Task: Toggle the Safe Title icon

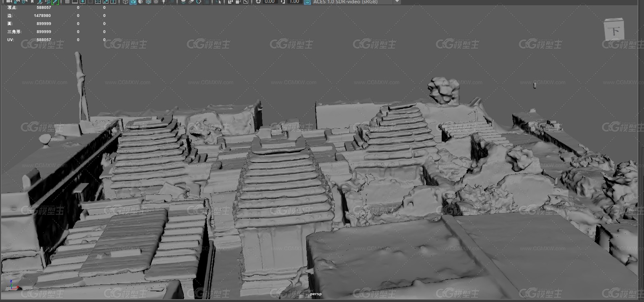Action: tap(113, 2)
